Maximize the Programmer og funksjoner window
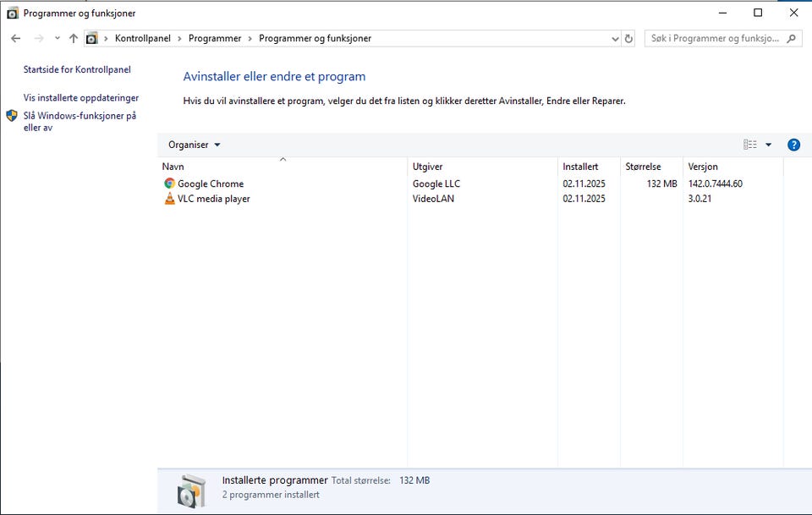The width and height of the screenshot is (812, 515). 758,13
